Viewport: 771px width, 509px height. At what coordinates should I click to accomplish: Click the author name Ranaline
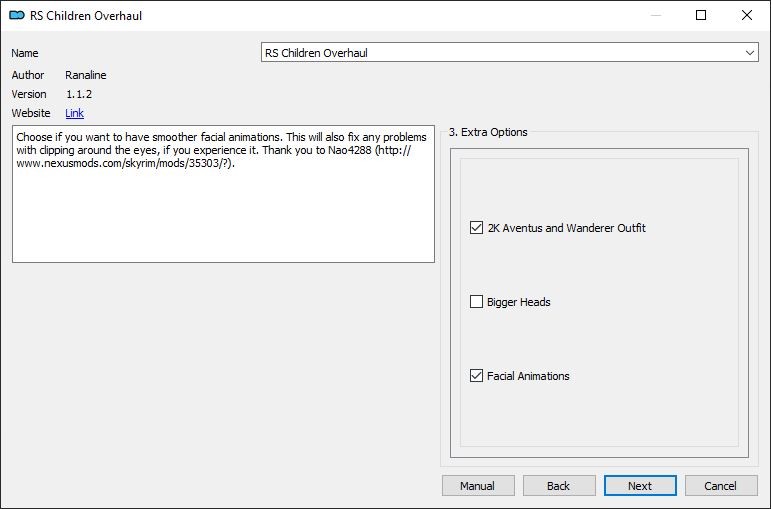86,75
